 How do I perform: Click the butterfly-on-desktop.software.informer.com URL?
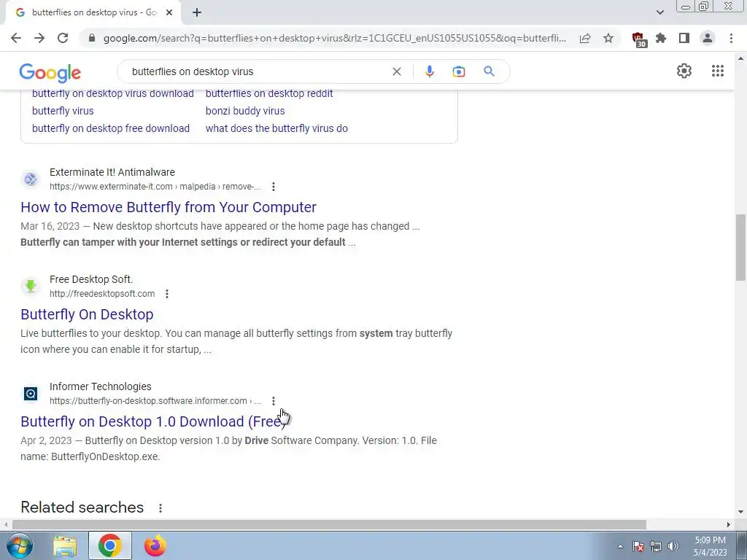point(155,401)
